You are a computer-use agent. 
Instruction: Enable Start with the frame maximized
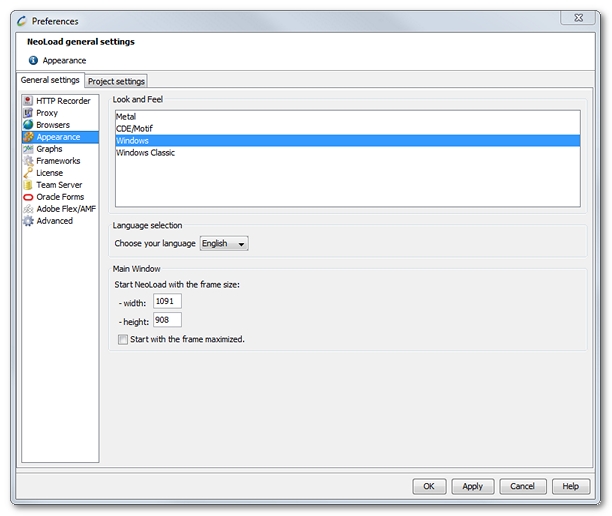(123, 340)
